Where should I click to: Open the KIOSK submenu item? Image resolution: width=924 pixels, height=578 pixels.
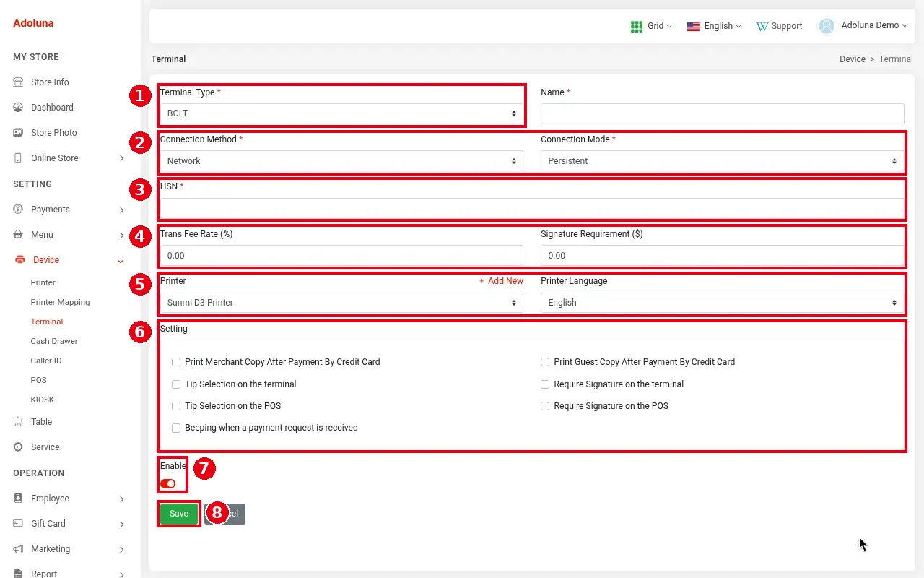(x=43, y=400)
